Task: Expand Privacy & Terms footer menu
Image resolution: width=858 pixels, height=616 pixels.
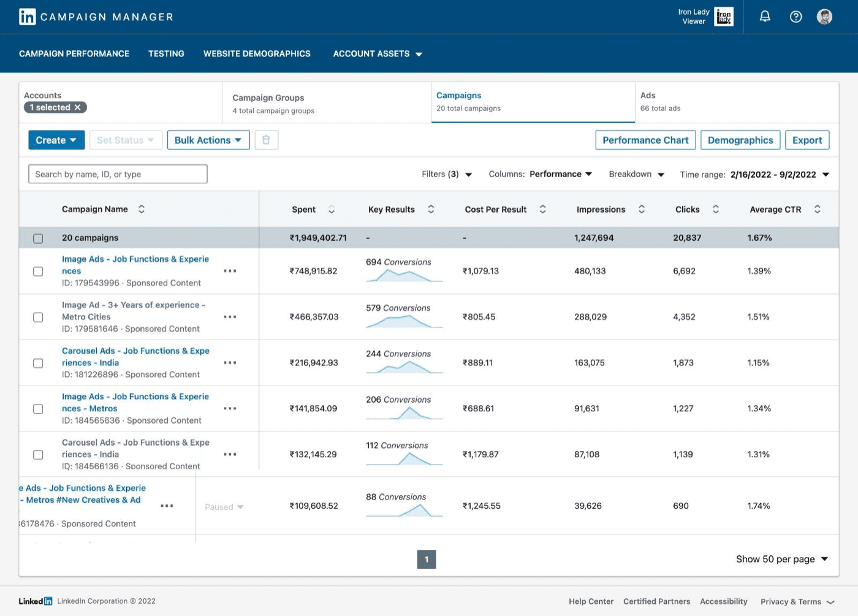Action: pos(797,602)
